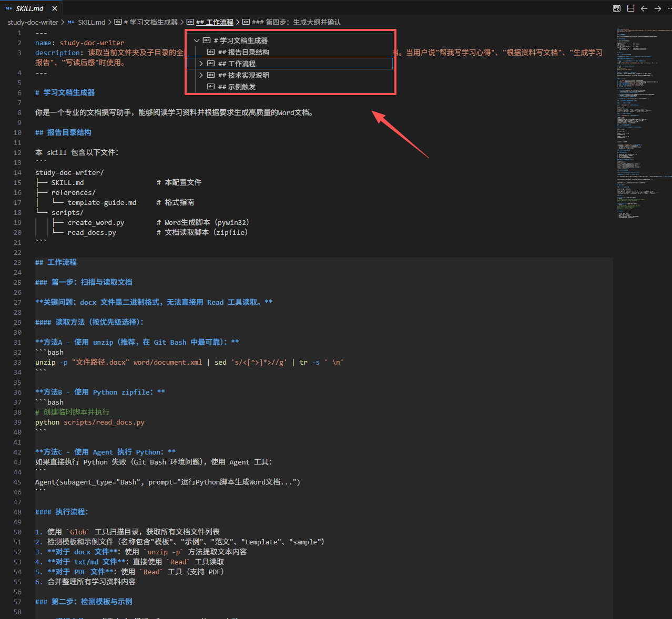Click the split editor layout icon
Screen dimensions: 672x619
(630, 8)
